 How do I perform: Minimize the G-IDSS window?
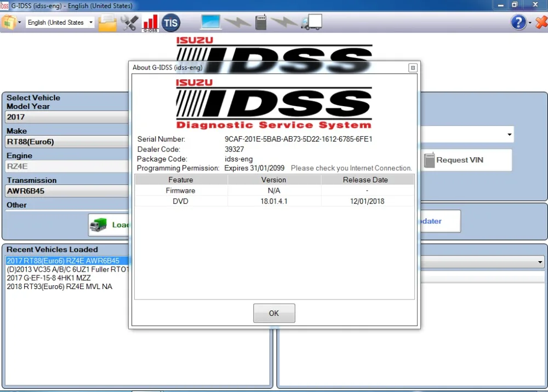(501, 5)
